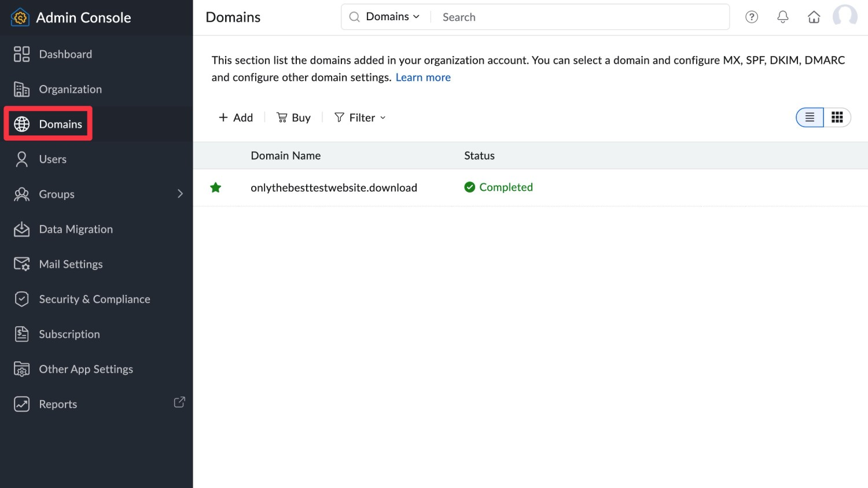868x488 pixels.
Task: Open Mail Settings from the sidebar
Action: [x=71, y=264]
